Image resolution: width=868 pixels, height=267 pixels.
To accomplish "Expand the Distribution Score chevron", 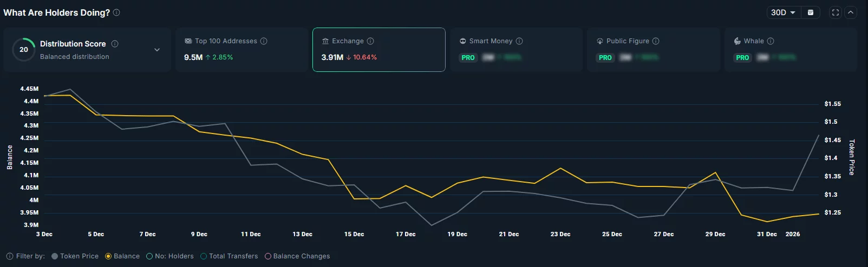I will click(157, 50).
